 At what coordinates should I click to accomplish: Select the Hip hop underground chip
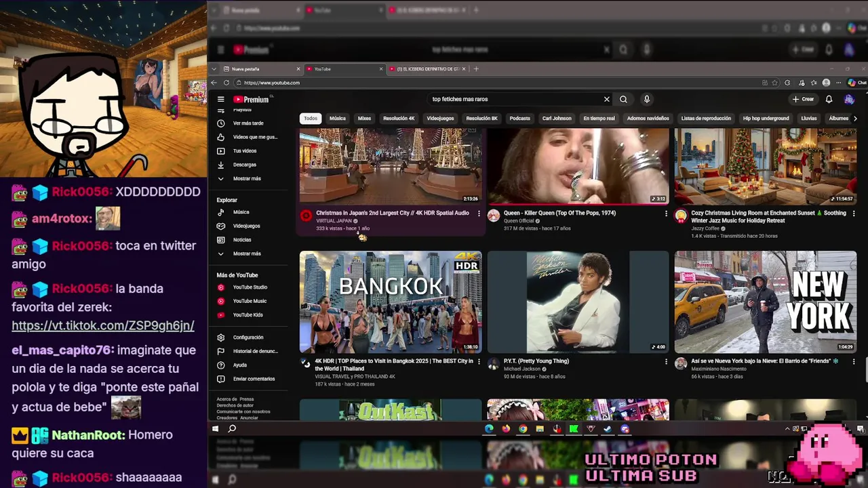(x=766, y=119)
